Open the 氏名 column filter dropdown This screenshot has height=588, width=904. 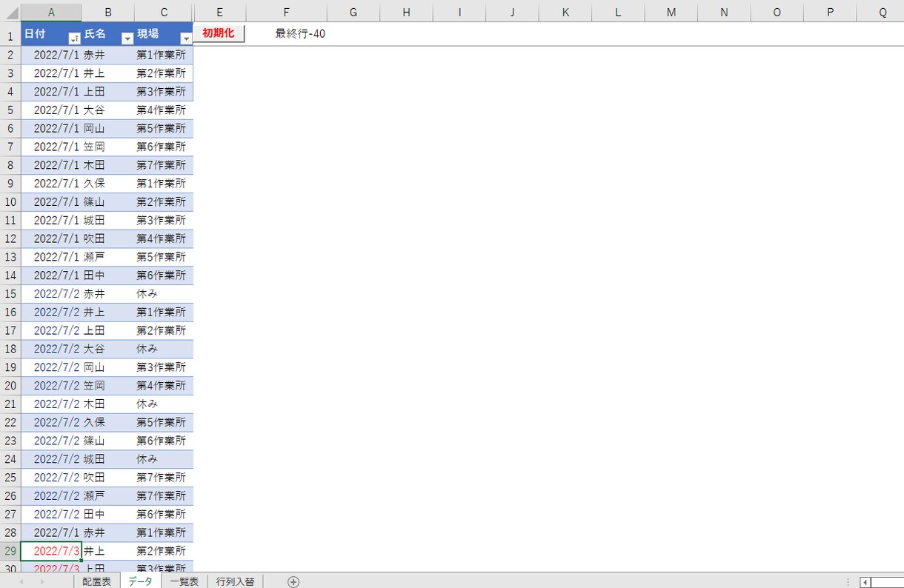[x=127, y=39]
